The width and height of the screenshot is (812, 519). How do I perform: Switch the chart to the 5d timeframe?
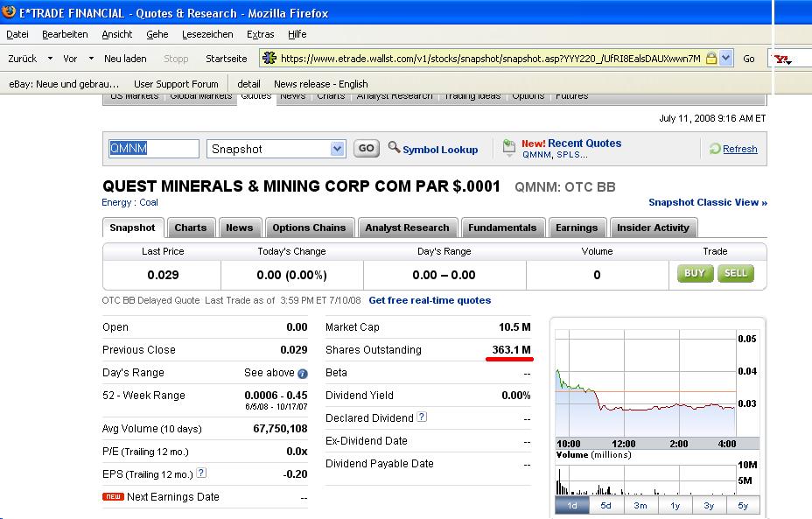pyautogui.click(x=605, y=506)
